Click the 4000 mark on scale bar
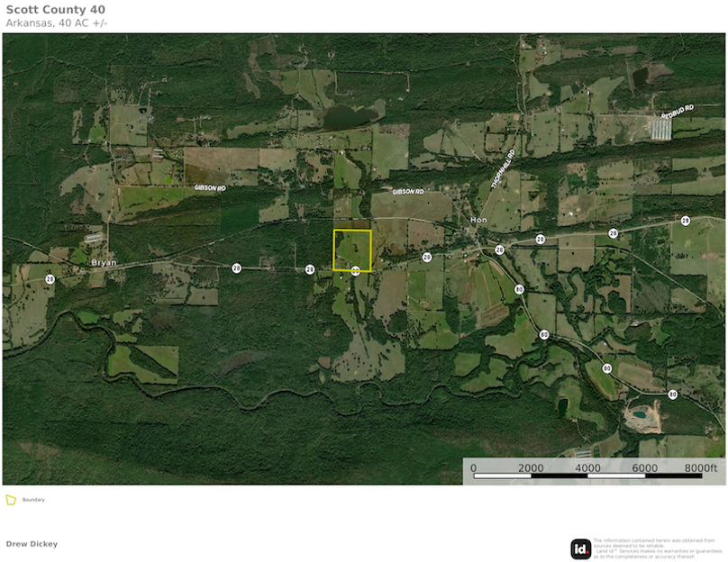 pos(587,468)
